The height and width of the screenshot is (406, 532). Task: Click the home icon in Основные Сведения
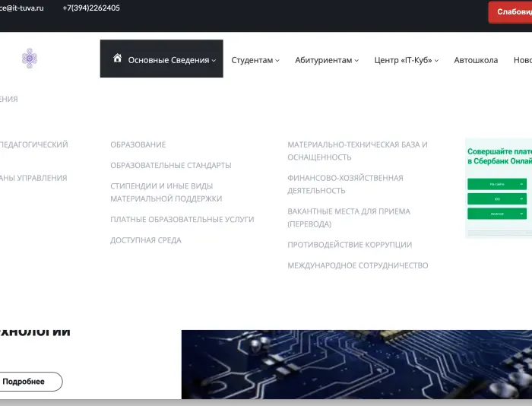click(117, 59)
